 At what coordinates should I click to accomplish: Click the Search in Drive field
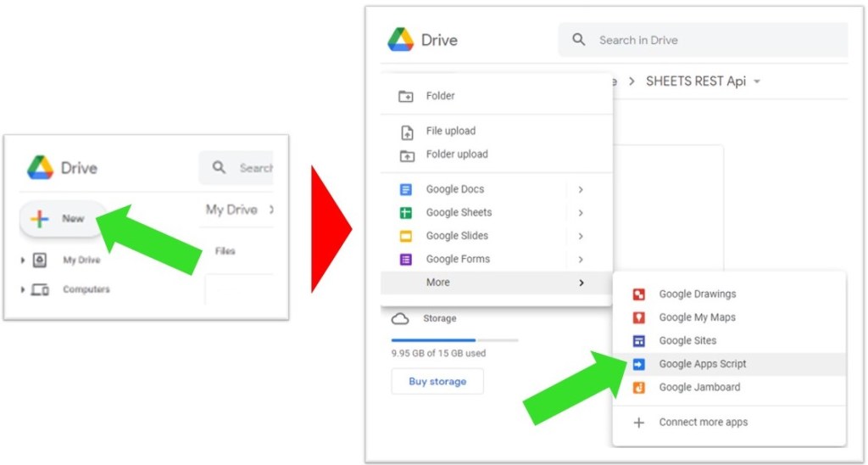[x=704, y=40]
